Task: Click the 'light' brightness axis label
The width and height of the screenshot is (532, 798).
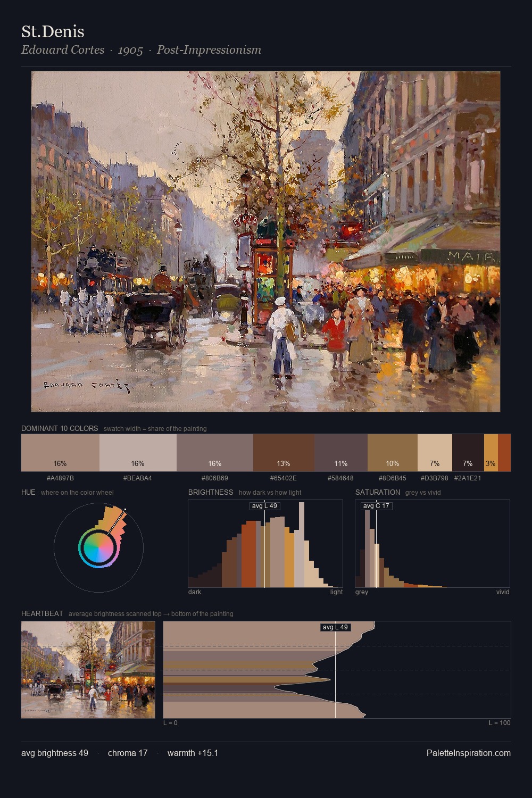Action: 337,592
